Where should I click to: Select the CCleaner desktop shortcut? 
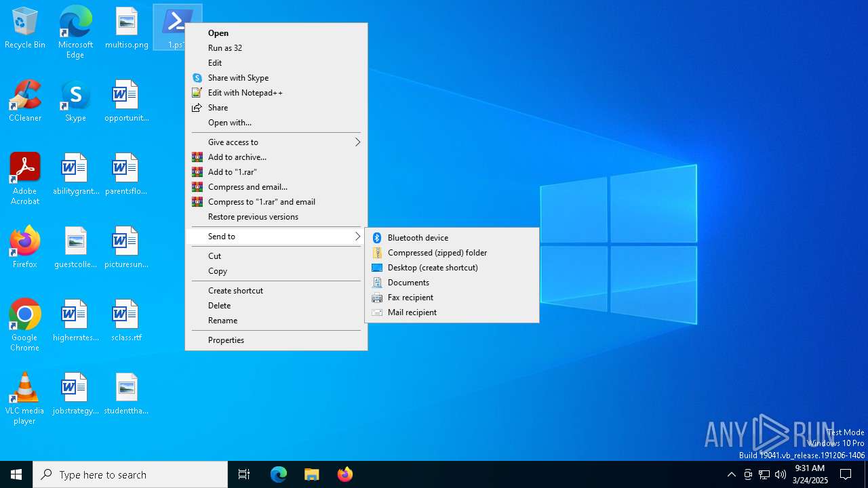pos(25,102)
